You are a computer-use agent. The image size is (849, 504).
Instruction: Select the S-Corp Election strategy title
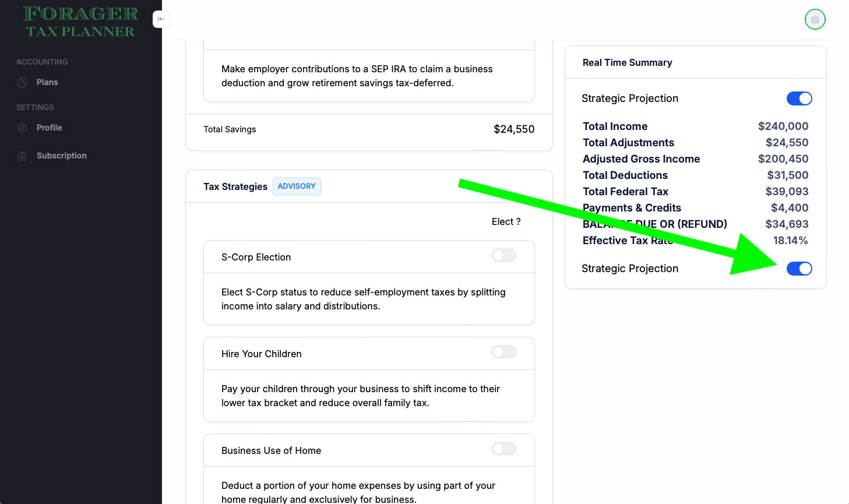tap(256, 257)
